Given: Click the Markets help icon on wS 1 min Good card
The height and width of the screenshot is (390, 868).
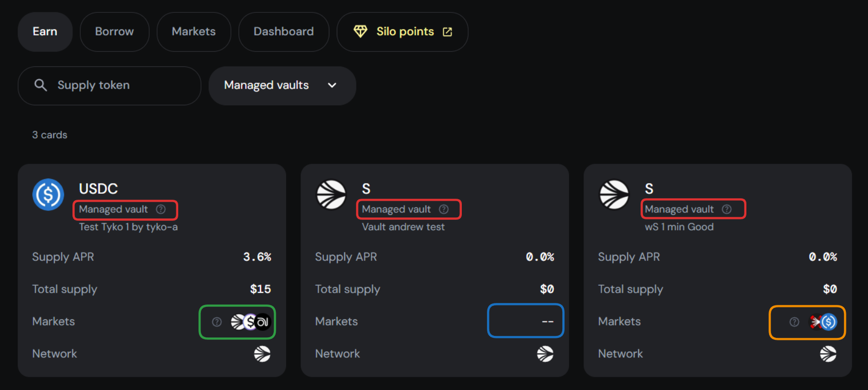Looking at the screenshot, I should tap(794, 322).
